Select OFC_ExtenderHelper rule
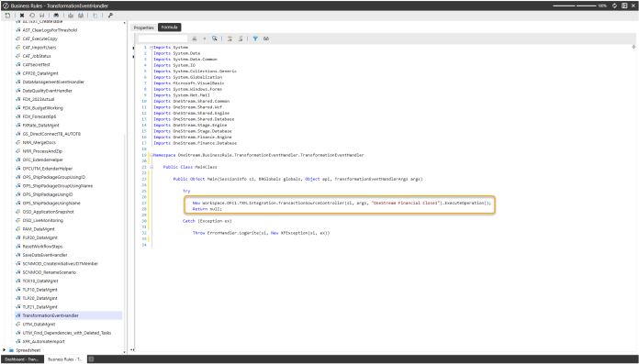 coord(43,160)
